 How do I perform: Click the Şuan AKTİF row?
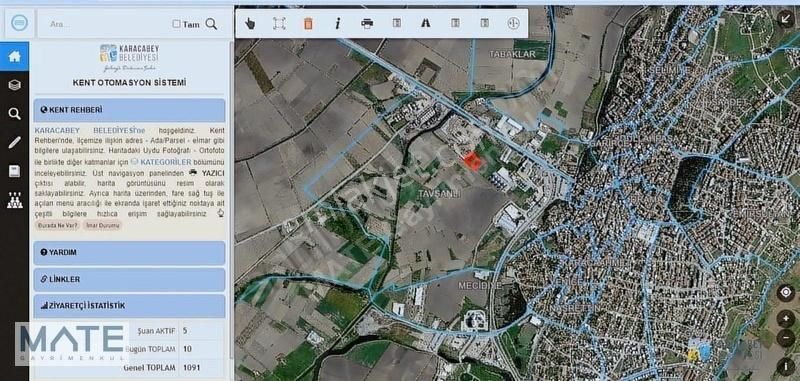point(129,331)
